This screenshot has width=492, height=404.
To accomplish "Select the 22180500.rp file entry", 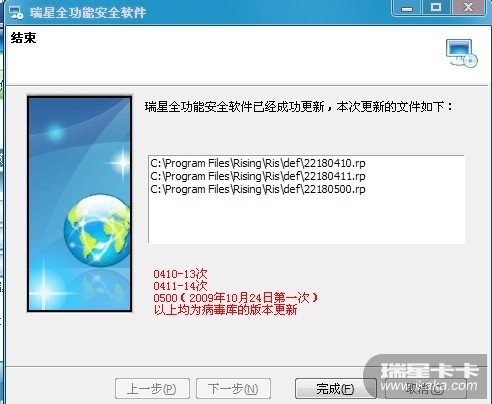I will tap(258, 189).
